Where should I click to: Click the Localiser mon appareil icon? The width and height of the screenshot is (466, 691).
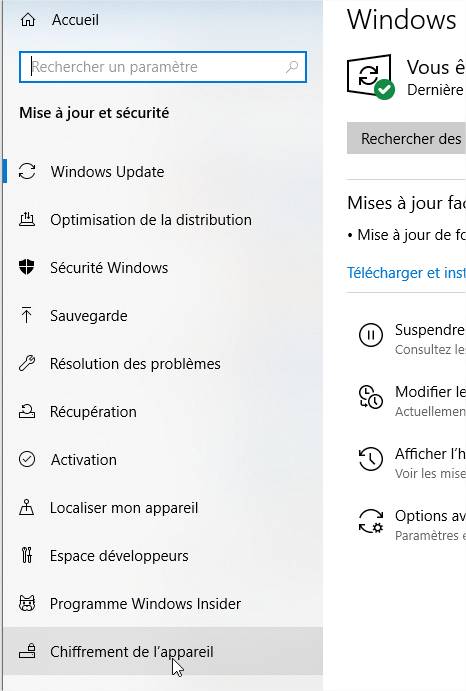26,507
